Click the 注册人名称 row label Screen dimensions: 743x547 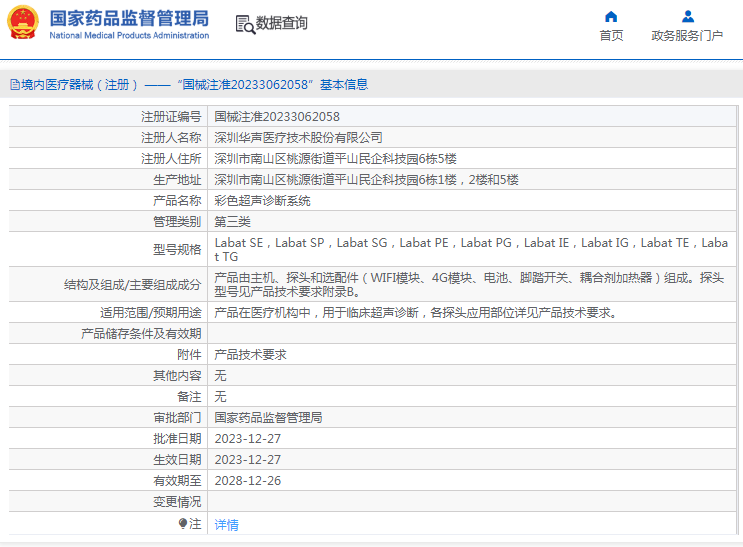coord(171,137)
